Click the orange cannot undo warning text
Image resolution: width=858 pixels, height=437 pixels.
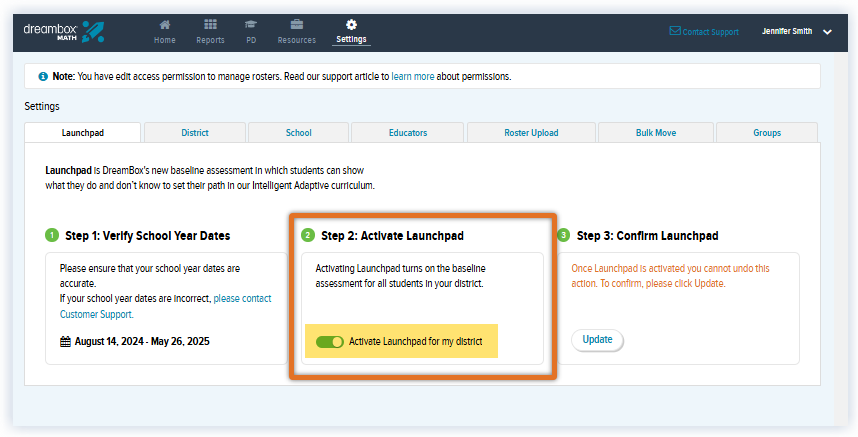click(x=670, y=276)
